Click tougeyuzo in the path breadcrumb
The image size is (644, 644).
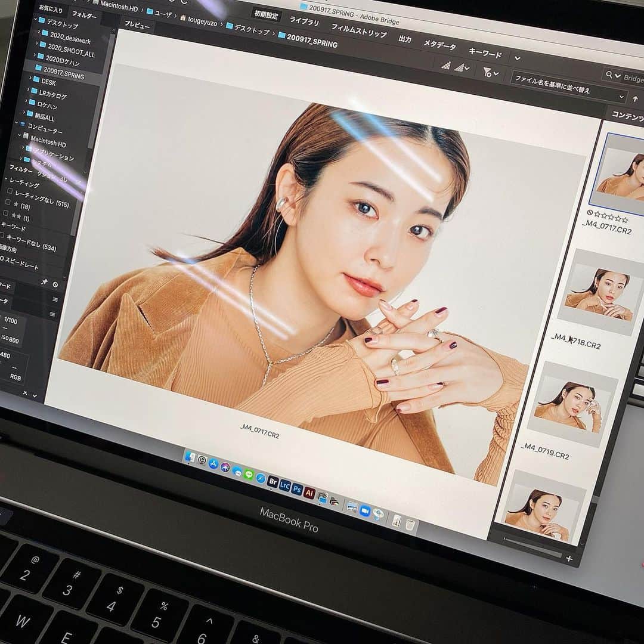[x=203, y=21]
